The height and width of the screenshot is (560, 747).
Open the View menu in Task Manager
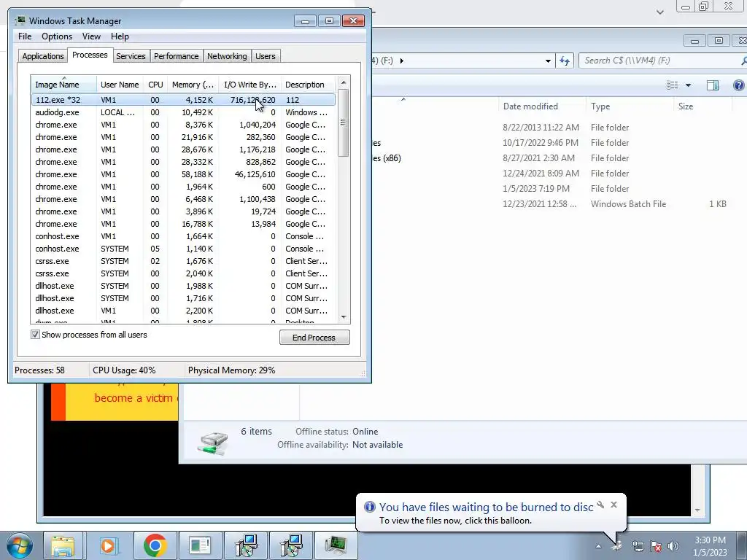coord(91,36)
